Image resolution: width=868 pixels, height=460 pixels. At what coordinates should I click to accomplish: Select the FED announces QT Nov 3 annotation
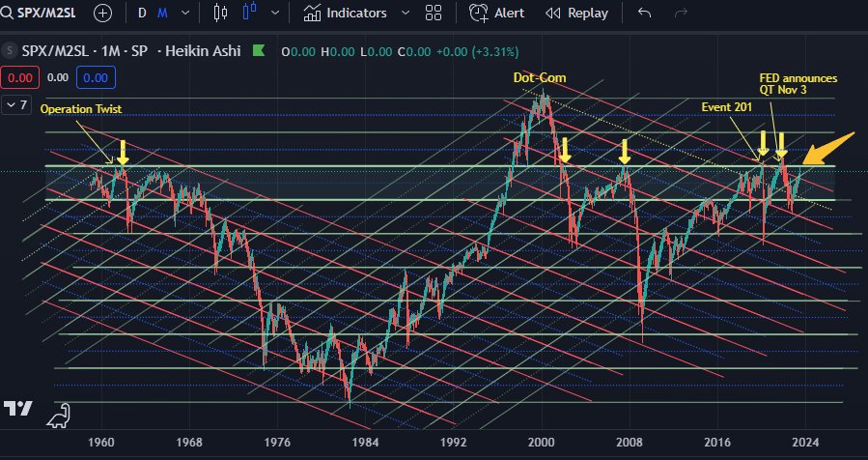798,84
